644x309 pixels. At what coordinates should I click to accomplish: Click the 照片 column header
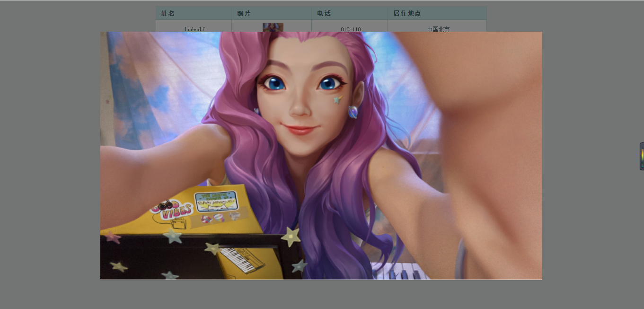click(x=272, y=13)
